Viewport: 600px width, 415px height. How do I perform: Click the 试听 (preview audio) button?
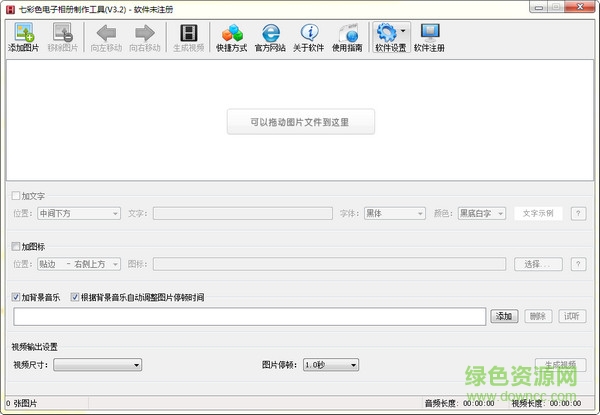(x=572, y=316)
